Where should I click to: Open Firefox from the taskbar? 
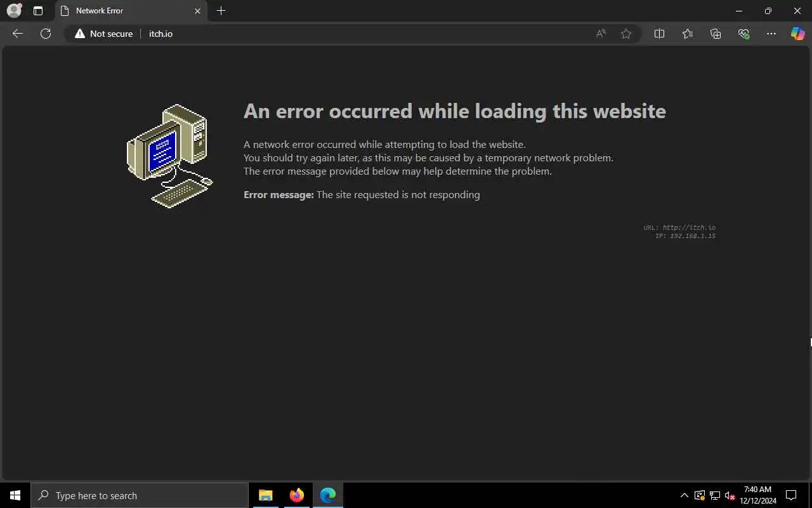coord(296,495)
